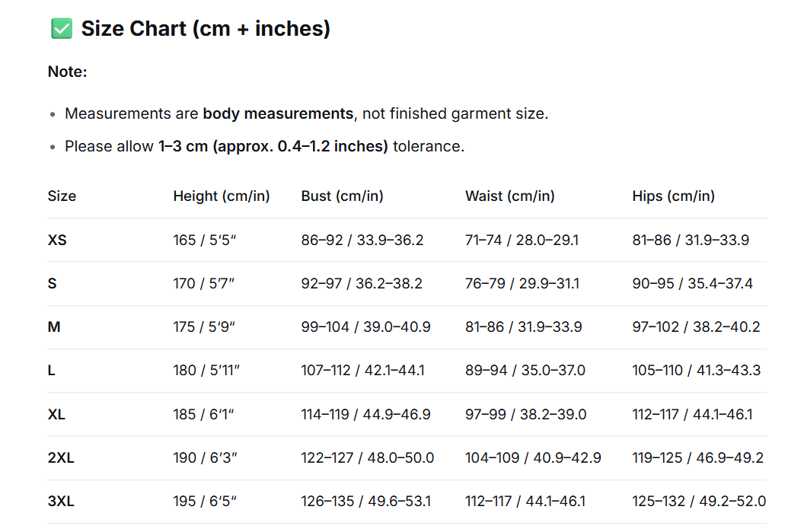Select the XS size row label
Image resolution: width=804 pixels, height=532 pixels.
(x=57, y=240)
